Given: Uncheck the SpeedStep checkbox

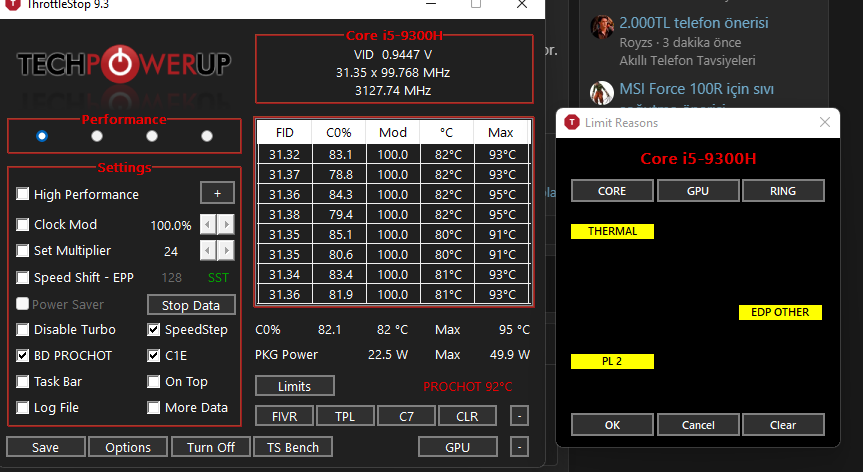Looking at the screenshot, I should [154, 330].
